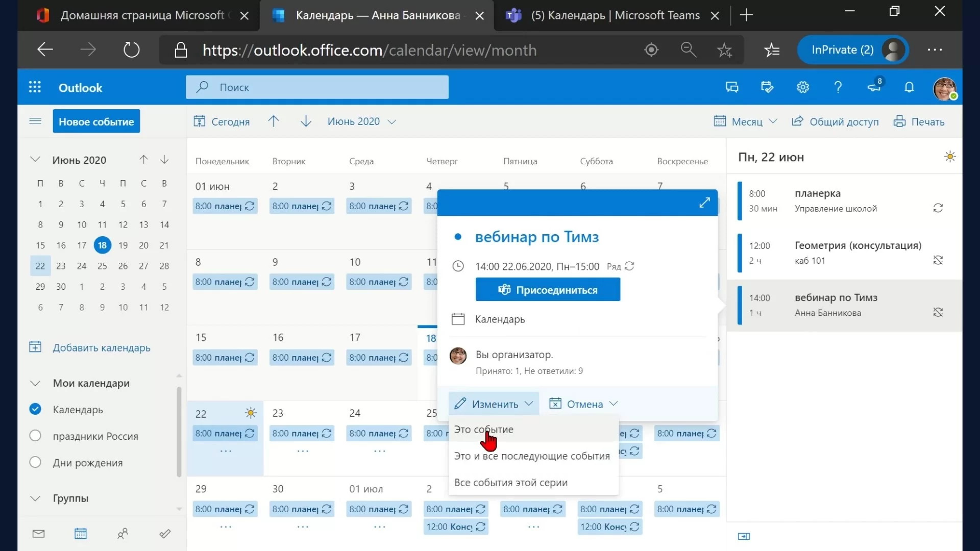Show more events on June 23
The height and width of the screenshot is (551, 980).
pos(303,451)
